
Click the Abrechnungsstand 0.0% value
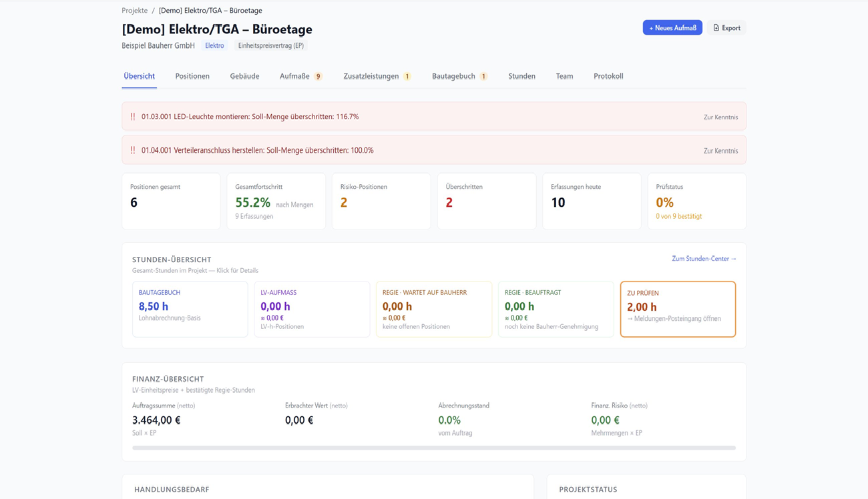[449, 420]
